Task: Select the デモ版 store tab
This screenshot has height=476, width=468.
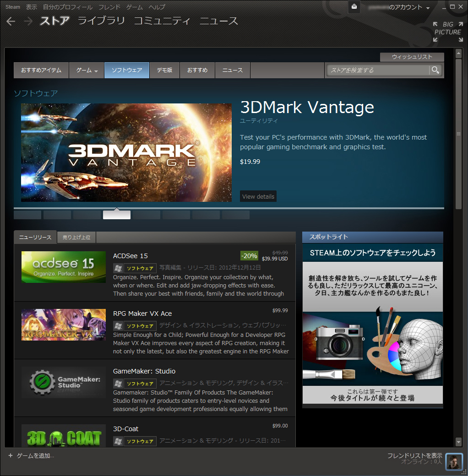Action: (164, 70)
